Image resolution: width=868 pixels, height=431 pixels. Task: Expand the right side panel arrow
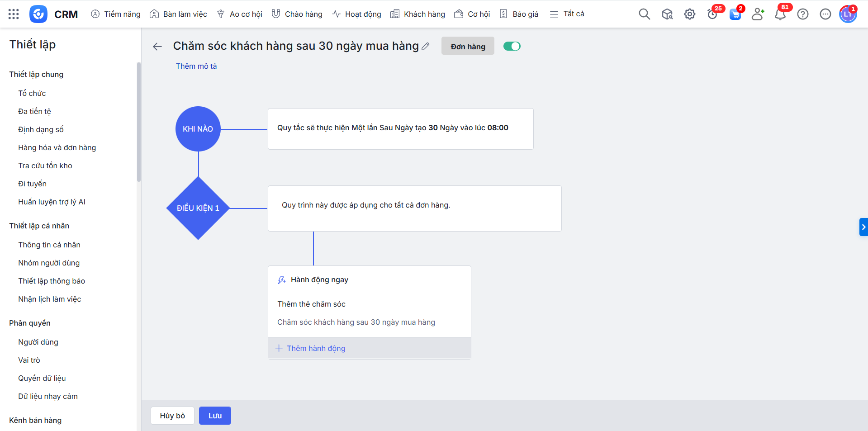(x=863, y=227)
